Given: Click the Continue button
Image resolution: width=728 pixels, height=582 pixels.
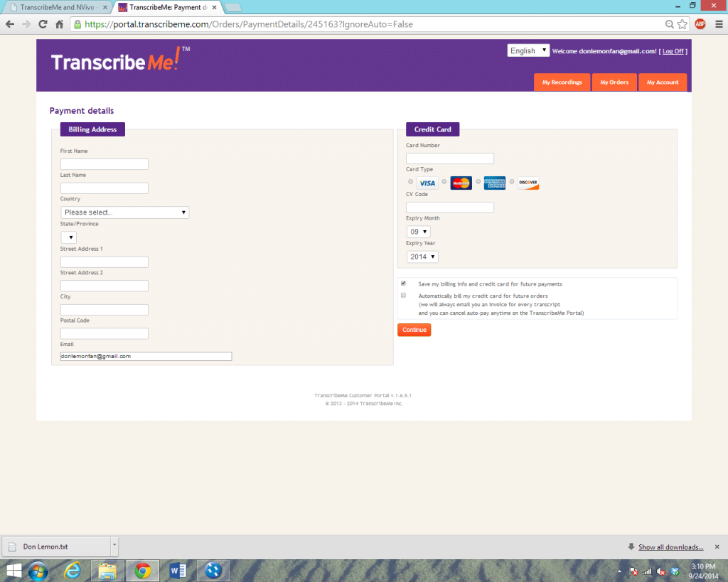Looking at the screenshot, I should pyautogui.click(x=414, y=330).
